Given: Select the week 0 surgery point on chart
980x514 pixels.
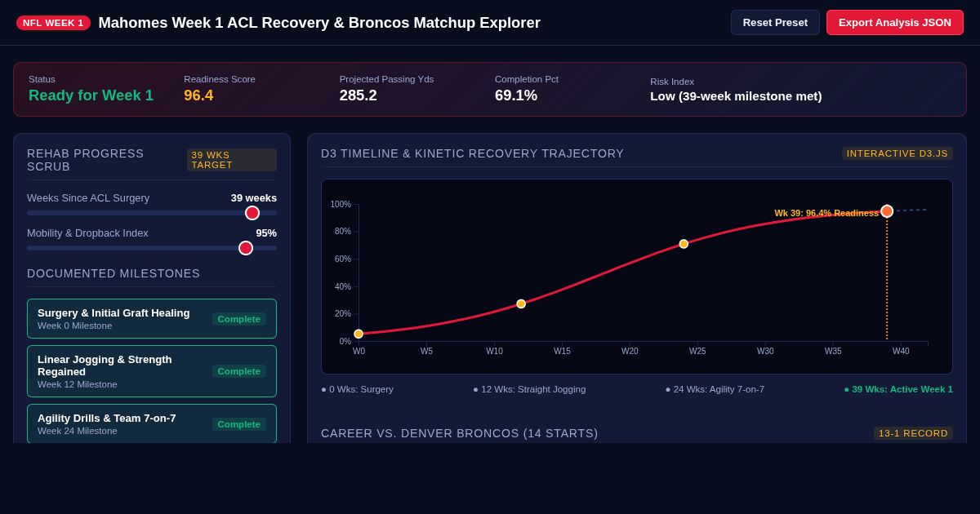Looking at the screenshot, I should tap(359, 334).
